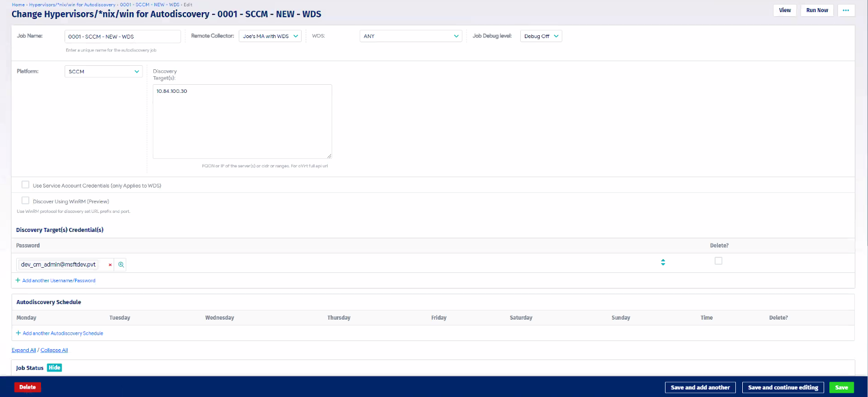Click the reorder arrows on the credential row
This screenshot has width=868, height=397.
click(x=663, y=262)
